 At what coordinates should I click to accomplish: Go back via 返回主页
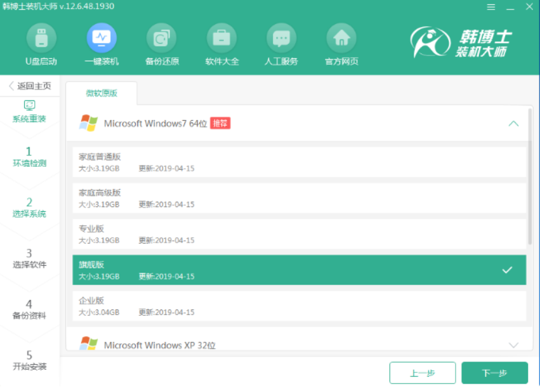pos(30,86)
